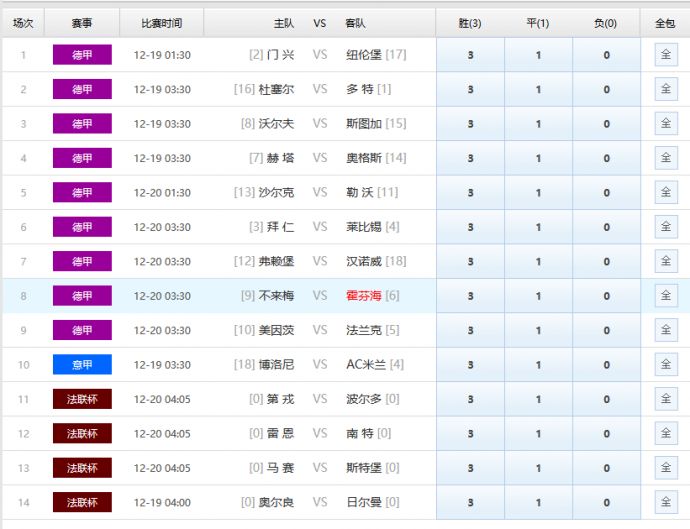Image resolution: width=690 pixels, height=529 pixels.
Task: Select draw (1) for 门兴 vs 纽伦堡
Action: click(538, 55)
